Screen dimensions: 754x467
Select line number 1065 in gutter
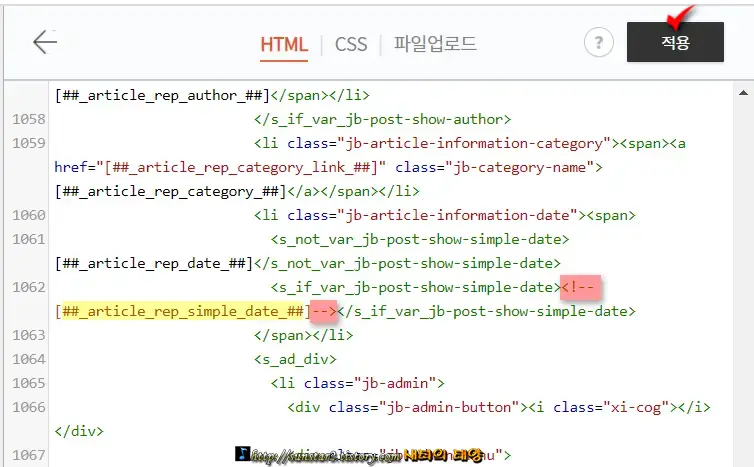[x=29, y=383]
